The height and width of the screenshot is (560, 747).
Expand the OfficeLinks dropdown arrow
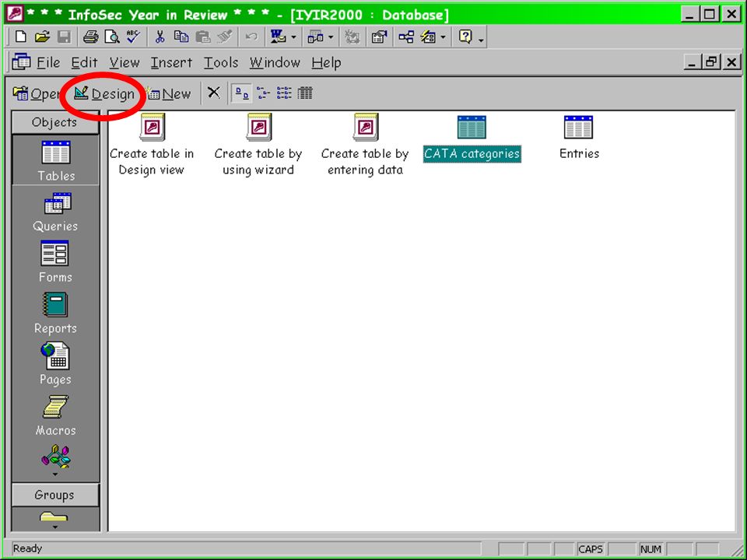pyautogui.click(x=293, y=37)
